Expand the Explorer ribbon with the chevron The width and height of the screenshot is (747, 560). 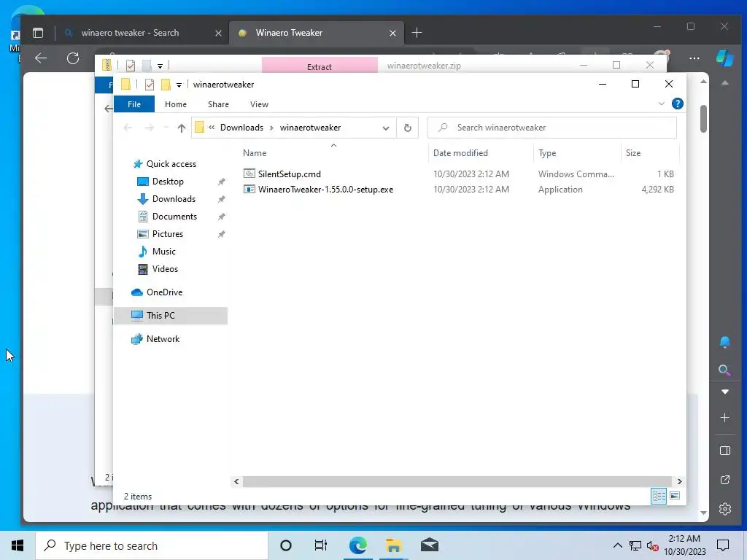click(x=661, y=104)
